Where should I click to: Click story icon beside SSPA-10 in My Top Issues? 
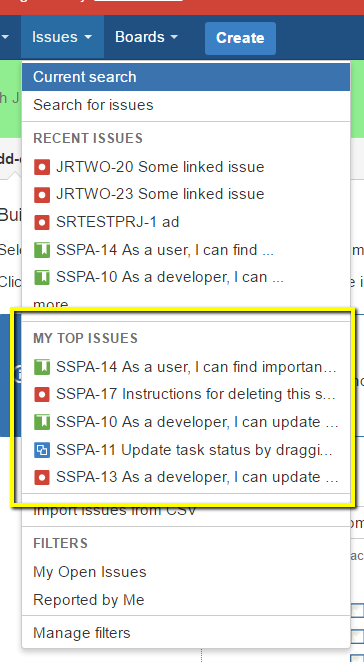pos(42,423)
